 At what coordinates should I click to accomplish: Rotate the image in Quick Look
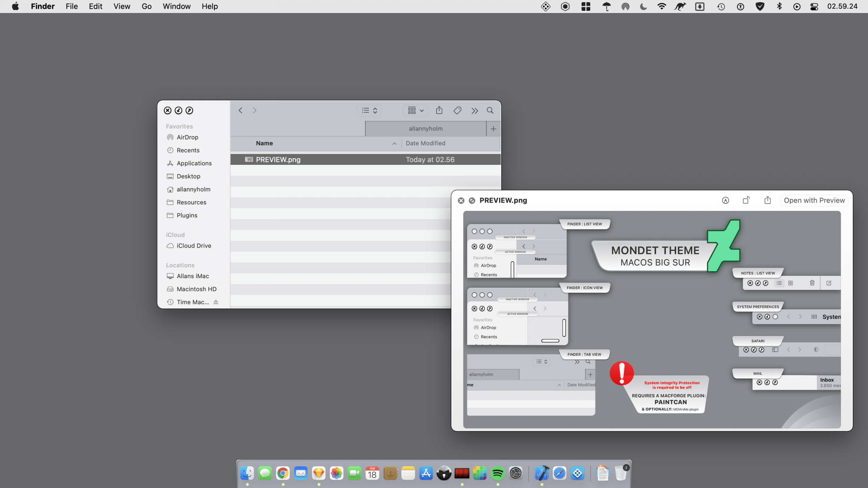point(746,200)
